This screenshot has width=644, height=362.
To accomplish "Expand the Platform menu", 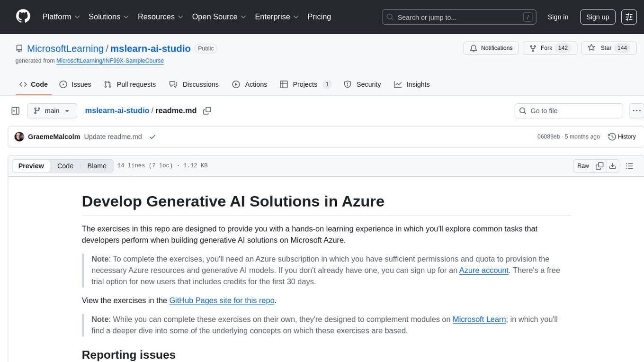I will [x=61, y=17].
